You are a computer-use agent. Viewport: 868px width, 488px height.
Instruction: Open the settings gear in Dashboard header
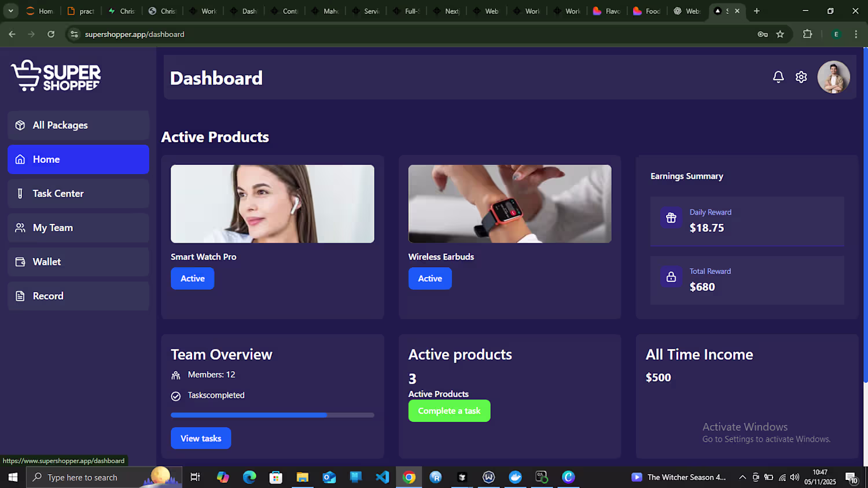pyautogui.click(x=801, y=77)
